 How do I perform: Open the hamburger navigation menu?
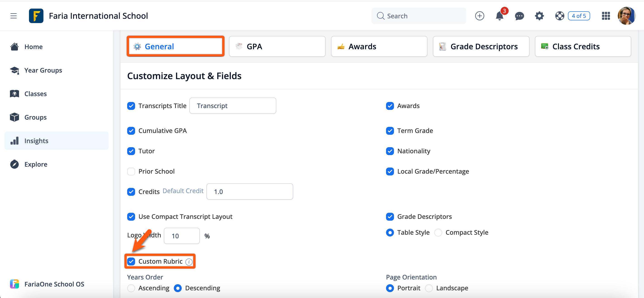14,16
